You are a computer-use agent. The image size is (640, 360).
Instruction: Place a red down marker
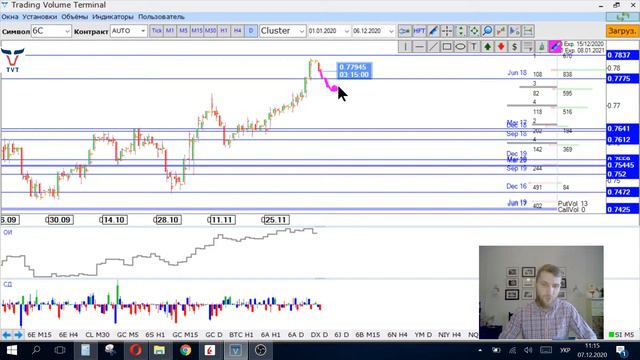501,47
